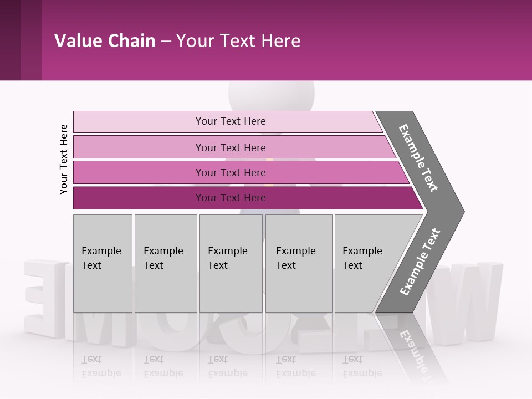Select the dark purple stripe in the header corner

[x=10, y=40]
